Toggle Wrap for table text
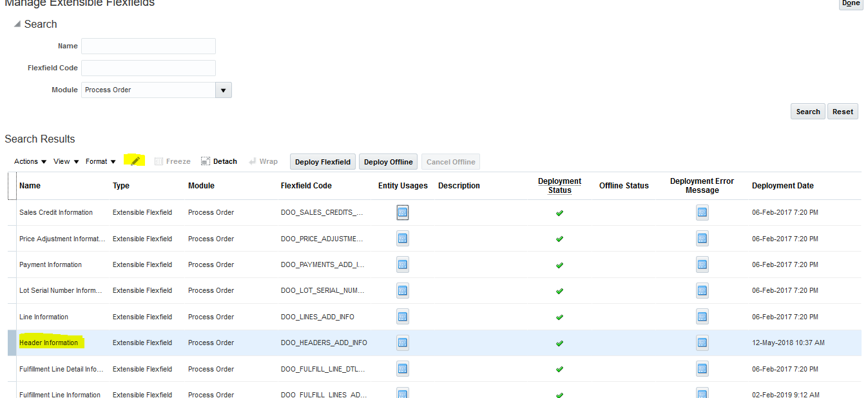Viewport: 868px width, 398px height. coord(263,161)
